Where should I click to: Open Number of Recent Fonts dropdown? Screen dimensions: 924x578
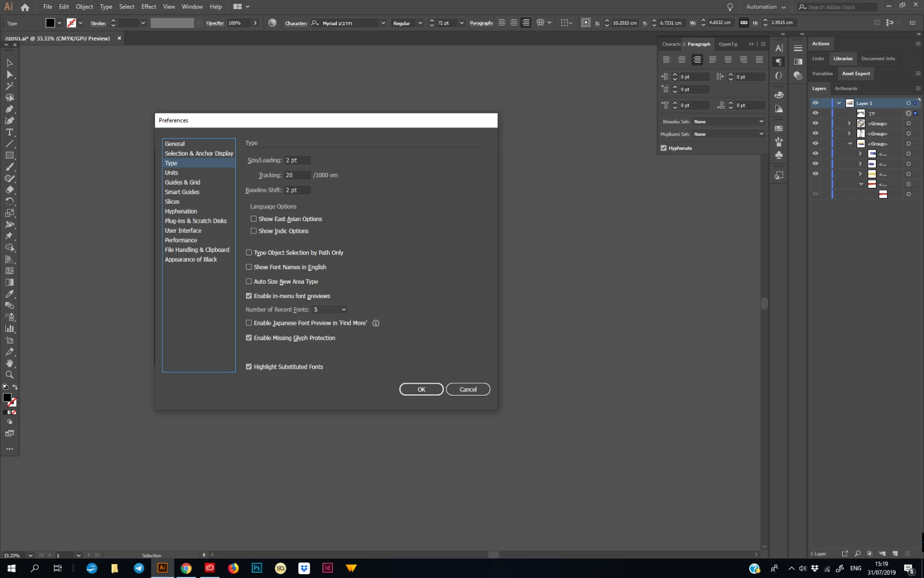pyautogui.click(x=330, y=309)
